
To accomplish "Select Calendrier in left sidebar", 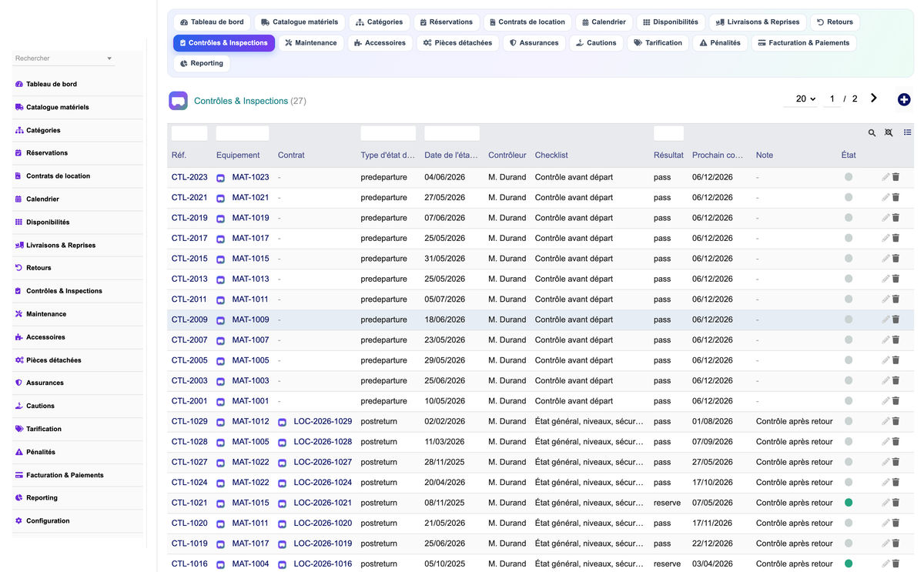I will click(x=77, y=199).
